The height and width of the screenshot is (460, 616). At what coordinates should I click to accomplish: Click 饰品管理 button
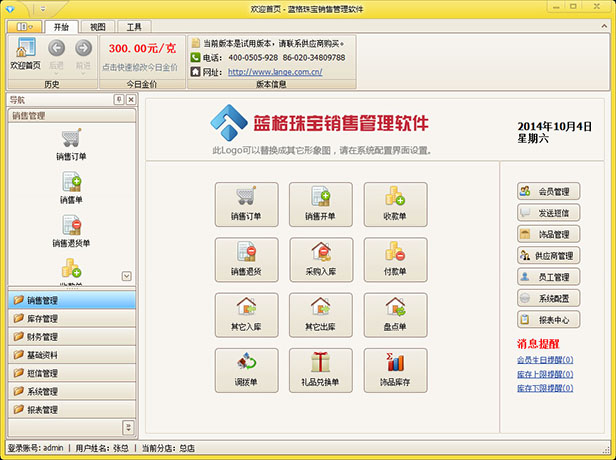(x=548, y=234)
